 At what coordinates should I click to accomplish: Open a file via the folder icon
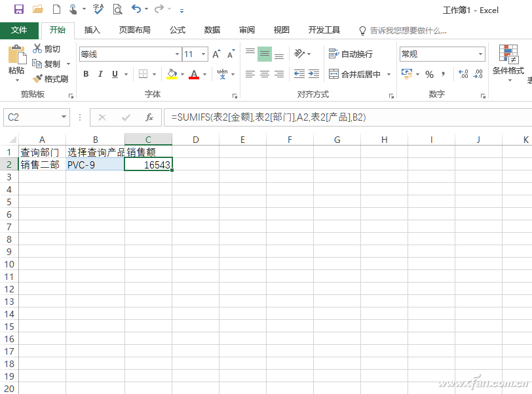click(x=37, y=9)
